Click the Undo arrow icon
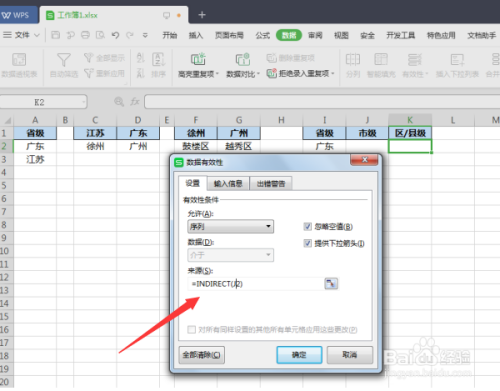This screenshot has height=391, width=500. pos(115,35)
